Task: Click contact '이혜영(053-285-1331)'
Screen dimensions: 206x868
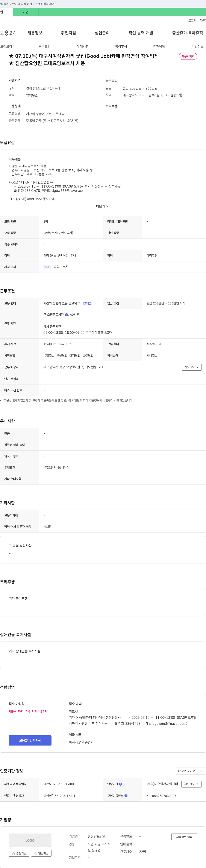Action: click(x=59, y=796)
